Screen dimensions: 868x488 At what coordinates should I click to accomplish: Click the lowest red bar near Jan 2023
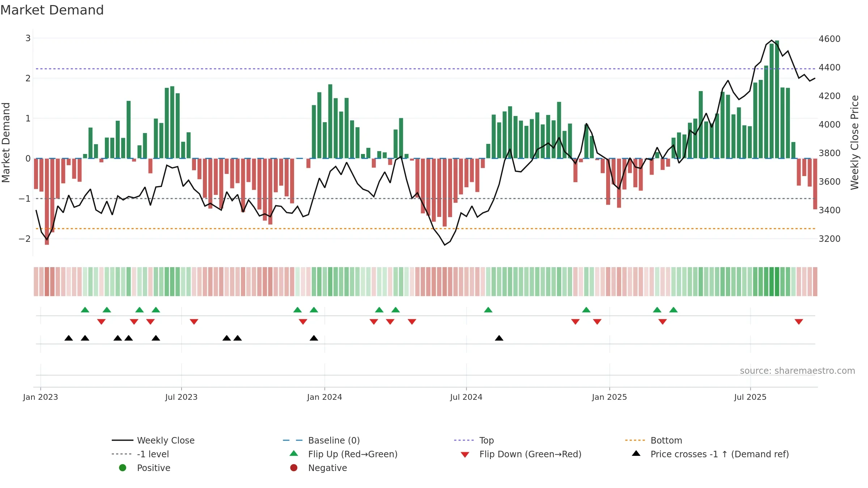(x=47, y=202)
